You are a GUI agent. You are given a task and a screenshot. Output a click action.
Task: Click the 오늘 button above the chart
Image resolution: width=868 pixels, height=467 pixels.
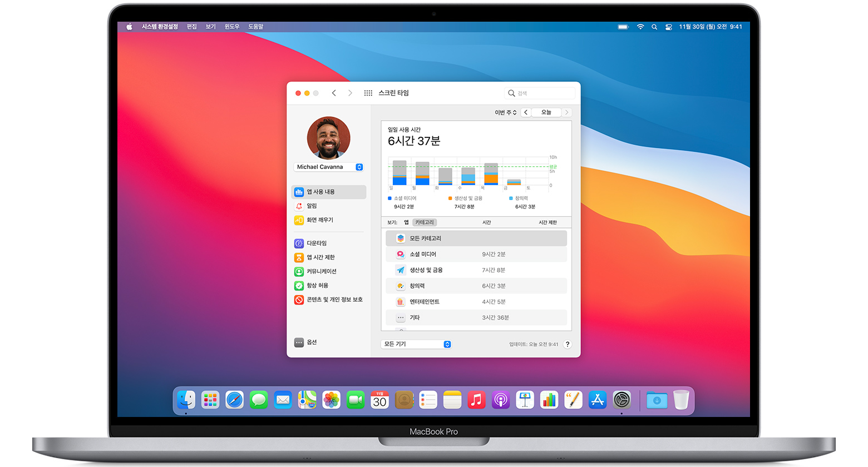click(546, 112)
